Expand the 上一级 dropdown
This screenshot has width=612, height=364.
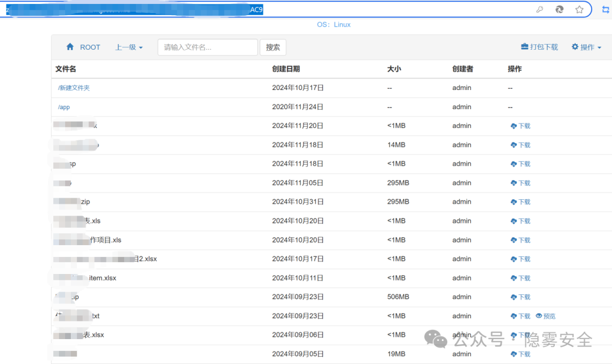[x=129, y=47]
